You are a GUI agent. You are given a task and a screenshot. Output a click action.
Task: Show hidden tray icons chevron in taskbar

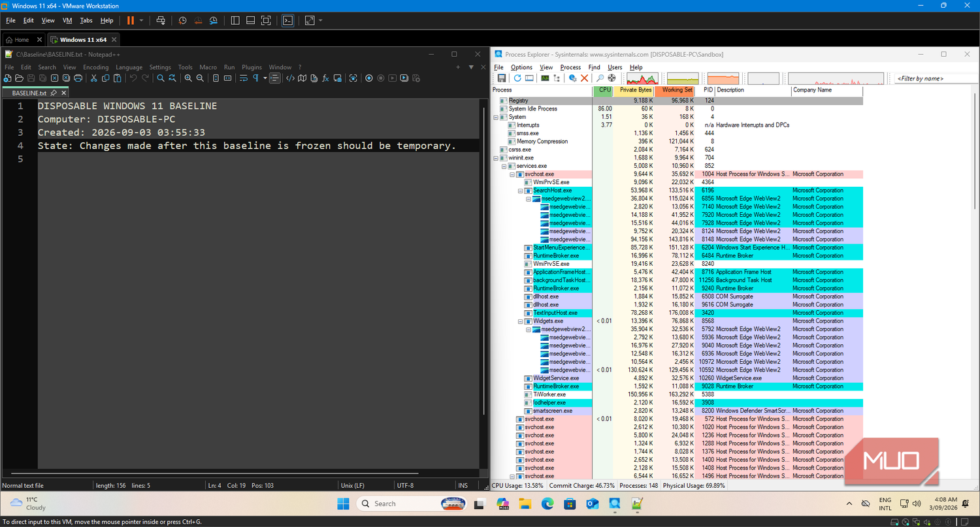849,503
